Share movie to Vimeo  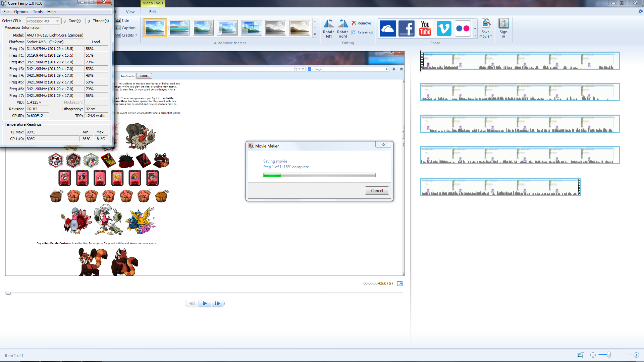coord(444,28)
